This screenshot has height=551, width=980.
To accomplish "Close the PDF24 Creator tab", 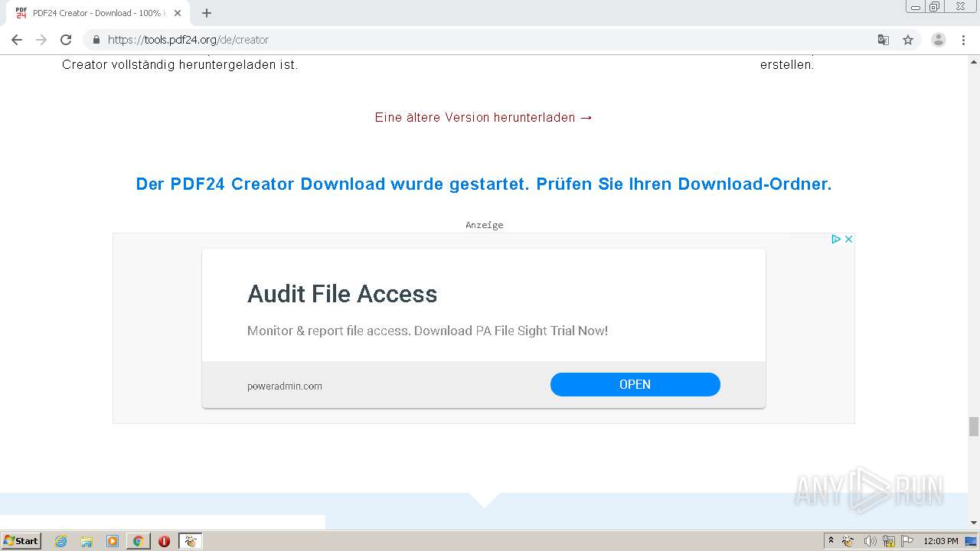I will pos(178,13).
